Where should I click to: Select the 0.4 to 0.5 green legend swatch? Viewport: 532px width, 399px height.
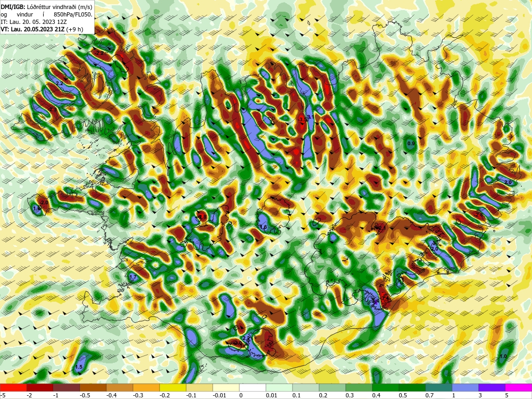386,387
